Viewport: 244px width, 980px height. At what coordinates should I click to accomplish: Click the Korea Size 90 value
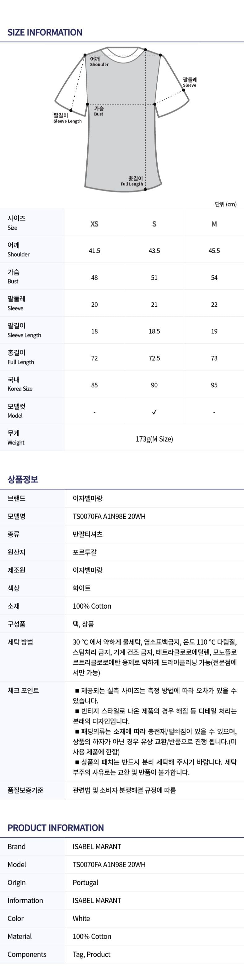(154, 385)
